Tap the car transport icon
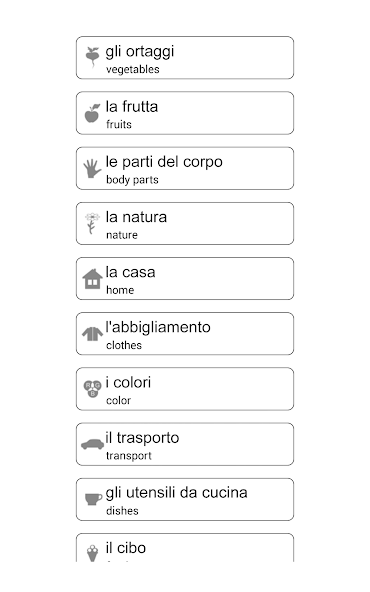 click(x=92, y=444)
